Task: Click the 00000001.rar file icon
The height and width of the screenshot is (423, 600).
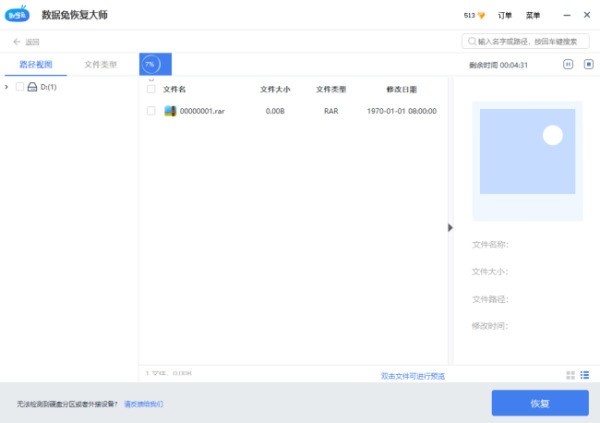Action: coord(170,111)
